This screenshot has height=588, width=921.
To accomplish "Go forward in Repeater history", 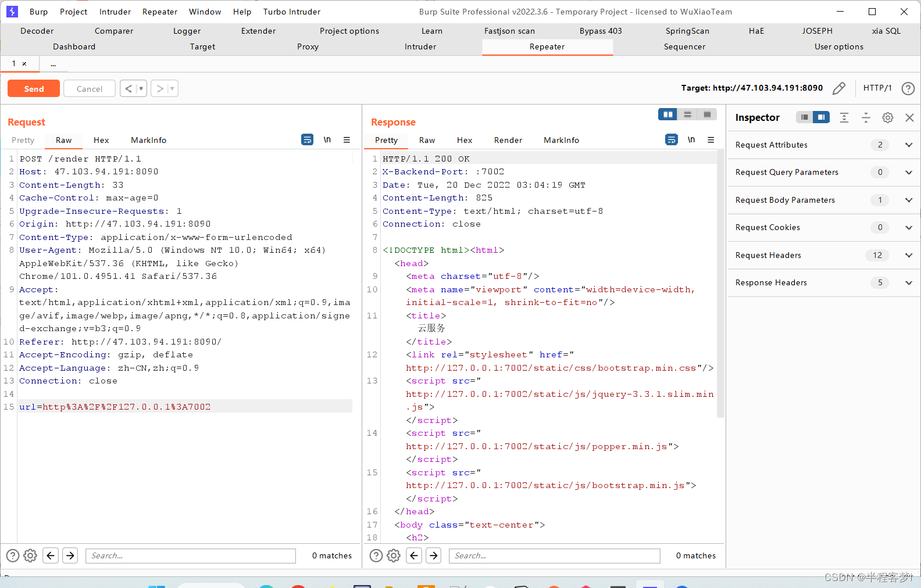I will pos(160,88).
